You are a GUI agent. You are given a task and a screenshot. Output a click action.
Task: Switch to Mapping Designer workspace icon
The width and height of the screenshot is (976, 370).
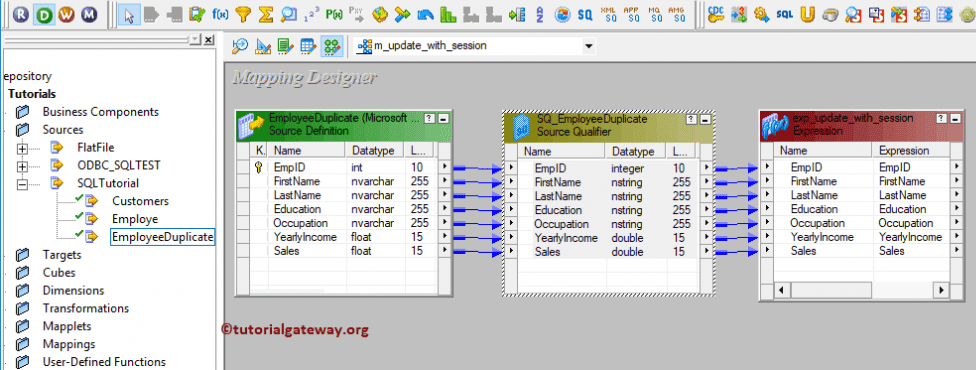click(x=331, y=46)
